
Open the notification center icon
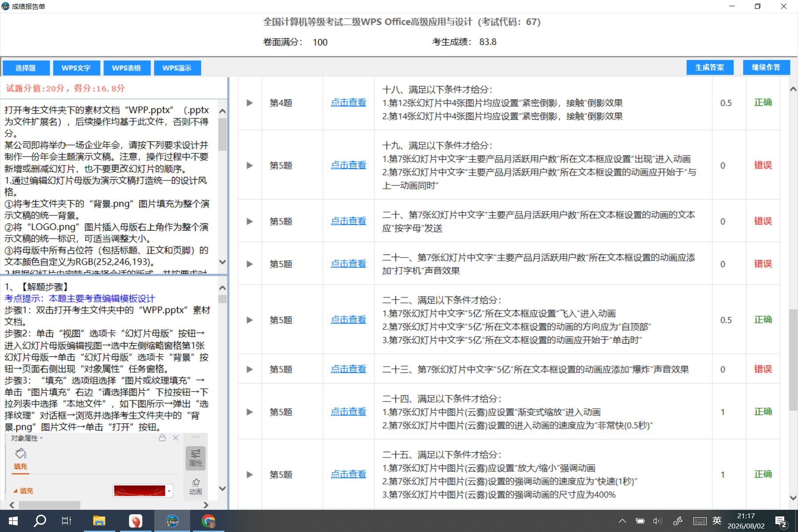click(781, 521)
